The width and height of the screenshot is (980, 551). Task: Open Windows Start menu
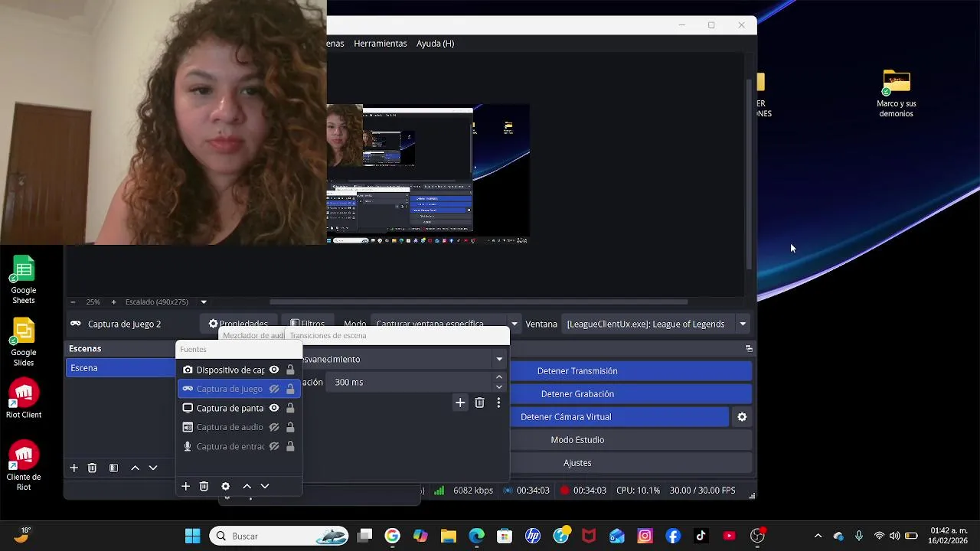point(192,536)
